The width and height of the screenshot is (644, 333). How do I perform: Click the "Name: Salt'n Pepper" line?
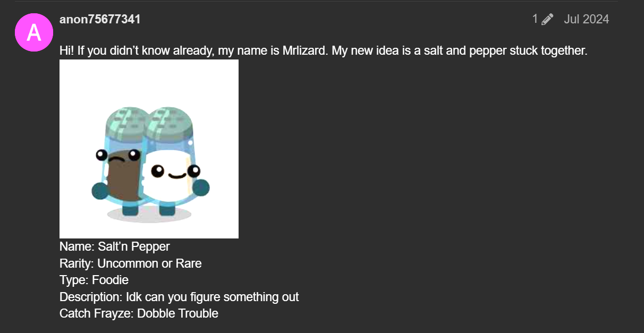coord(115,246)
